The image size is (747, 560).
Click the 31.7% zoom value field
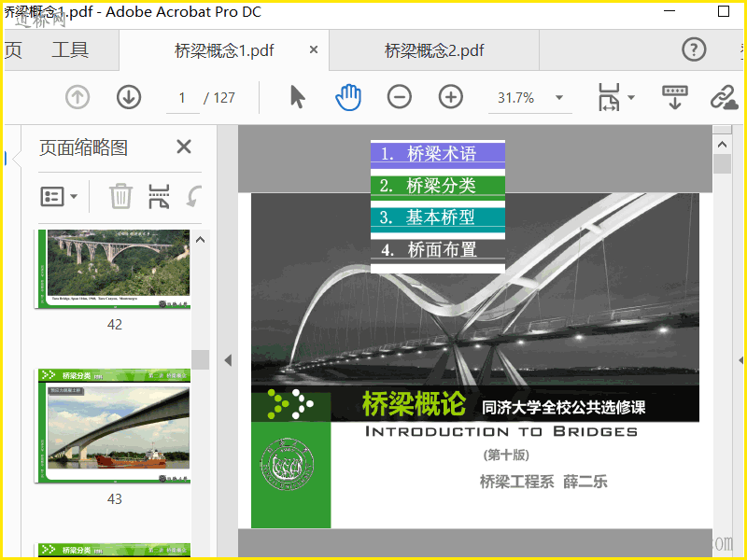[x=518, y=98]
